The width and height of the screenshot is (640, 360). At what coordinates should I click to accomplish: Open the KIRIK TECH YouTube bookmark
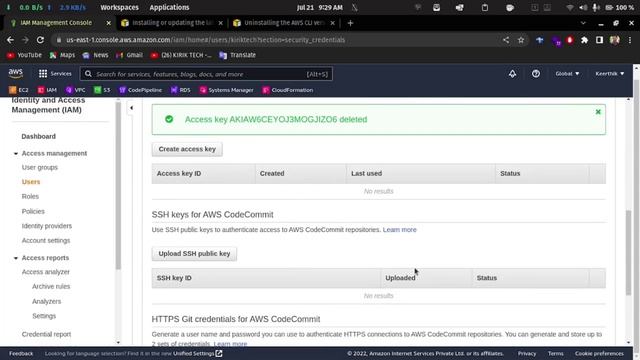point(181,55)
